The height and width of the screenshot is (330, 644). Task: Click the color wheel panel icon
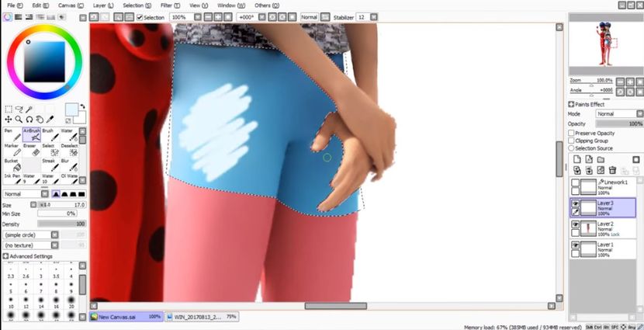coord(8,17)
